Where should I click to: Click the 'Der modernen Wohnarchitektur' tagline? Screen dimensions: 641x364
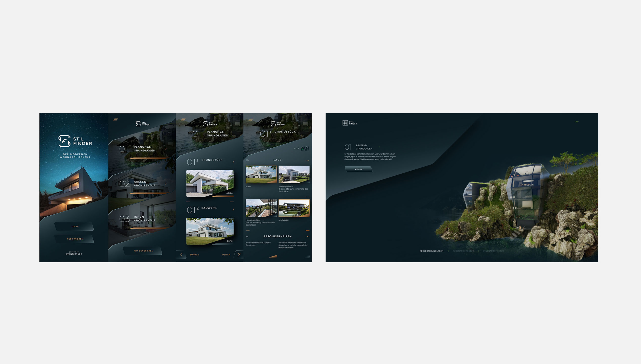[75, 156]
